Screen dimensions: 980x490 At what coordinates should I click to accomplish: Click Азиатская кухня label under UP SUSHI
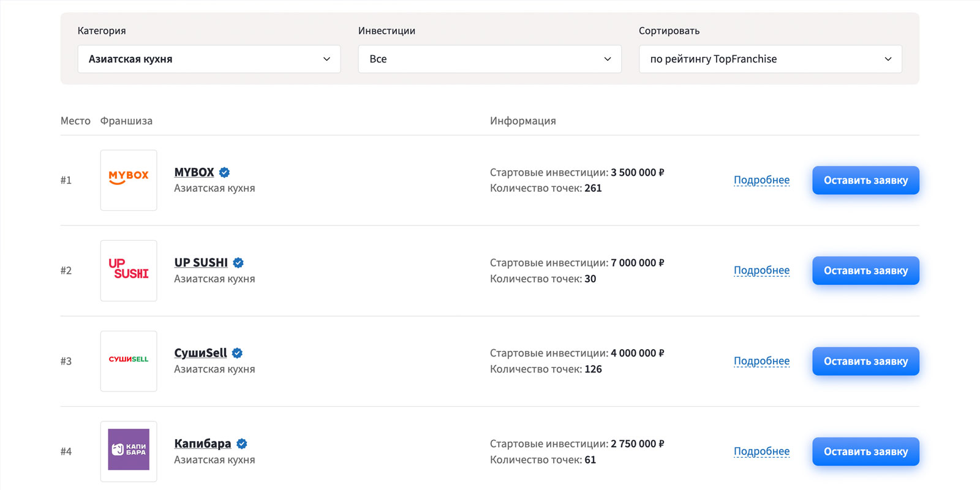(214, 279)
